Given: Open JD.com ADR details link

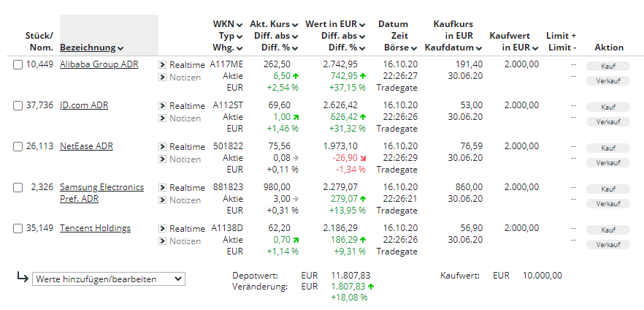Looking at the screenshot, I should coord(84,105).
